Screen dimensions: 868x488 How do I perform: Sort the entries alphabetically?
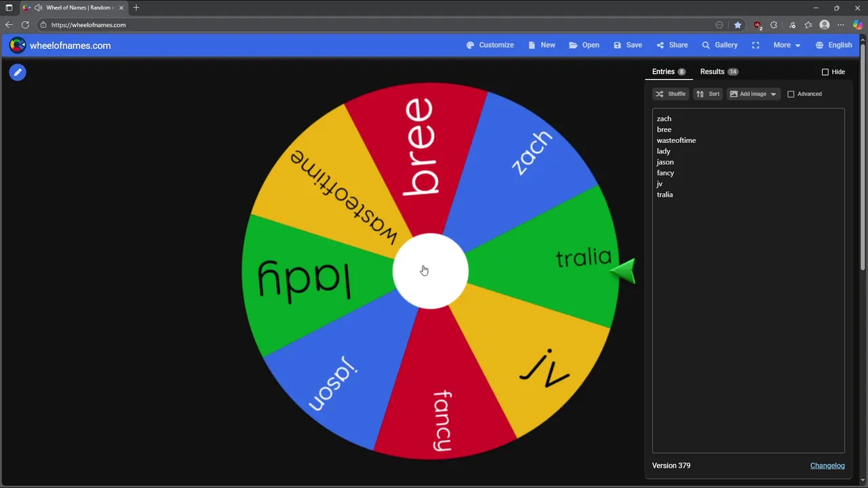tap(708, 94)
